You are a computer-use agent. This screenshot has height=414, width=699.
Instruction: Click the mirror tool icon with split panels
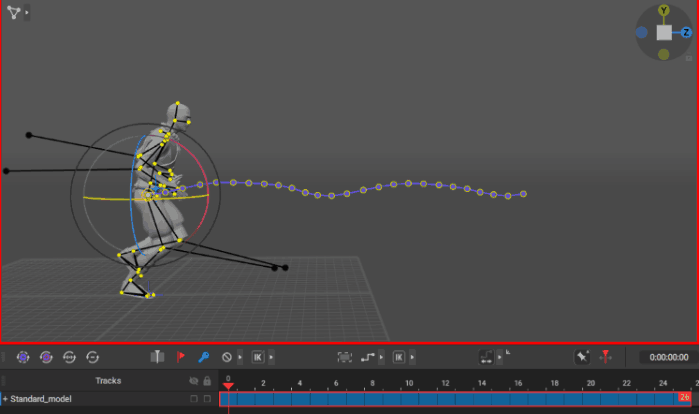(157, 357)
